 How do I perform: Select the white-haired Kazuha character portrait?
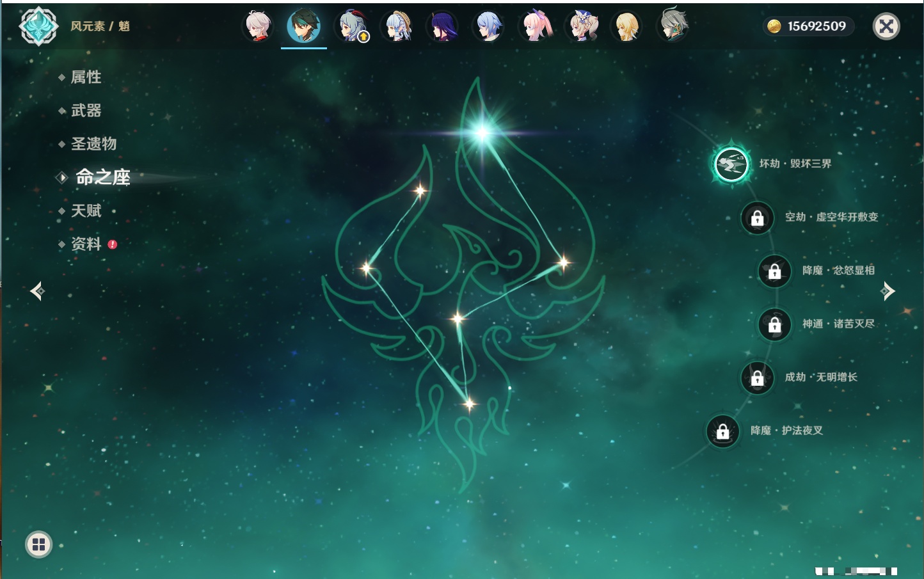[258, 26]
